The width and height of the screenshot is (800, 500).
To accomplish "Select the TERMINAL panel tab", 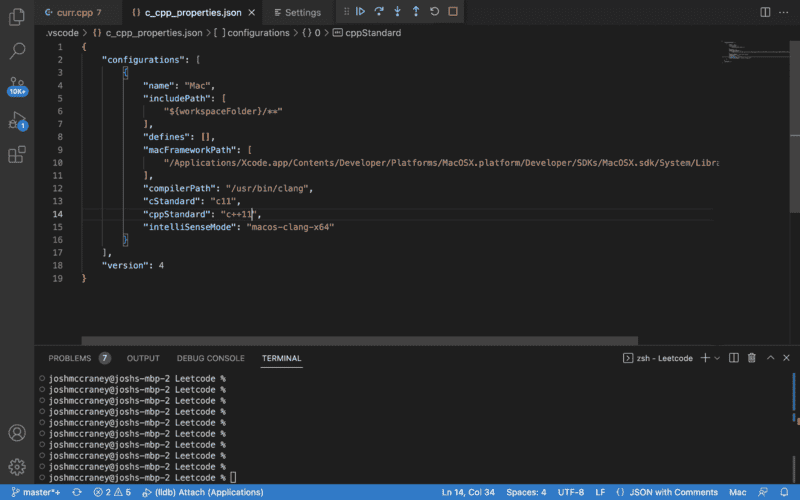I will [x=282, y=358].
